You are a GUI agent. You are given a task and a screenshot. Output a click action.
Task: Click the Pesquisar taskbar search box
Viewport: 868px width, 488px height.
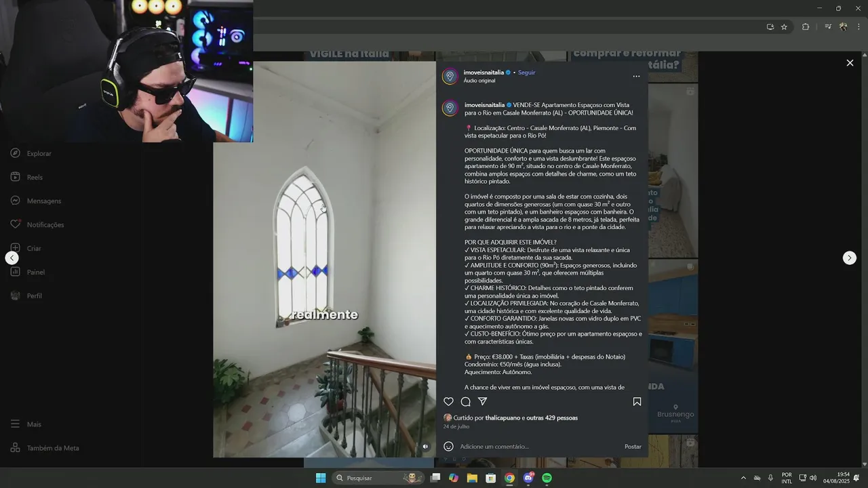(x=378, y=478)
